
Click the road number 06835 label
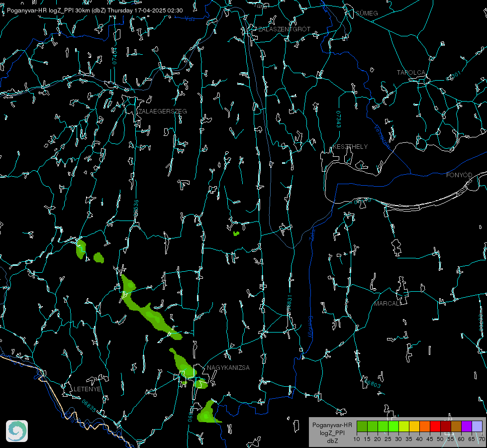(89, 406)
